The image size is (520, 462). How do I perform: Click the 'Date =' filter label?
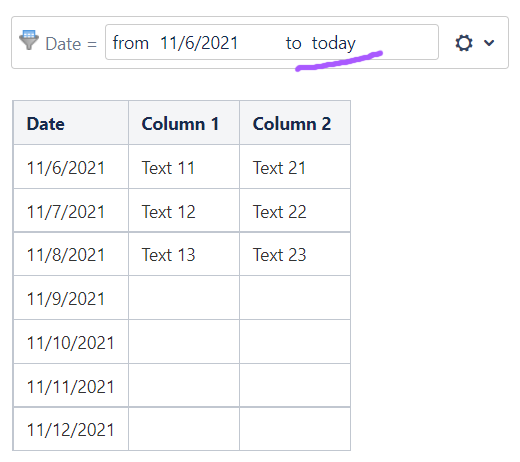click(71, 44)
